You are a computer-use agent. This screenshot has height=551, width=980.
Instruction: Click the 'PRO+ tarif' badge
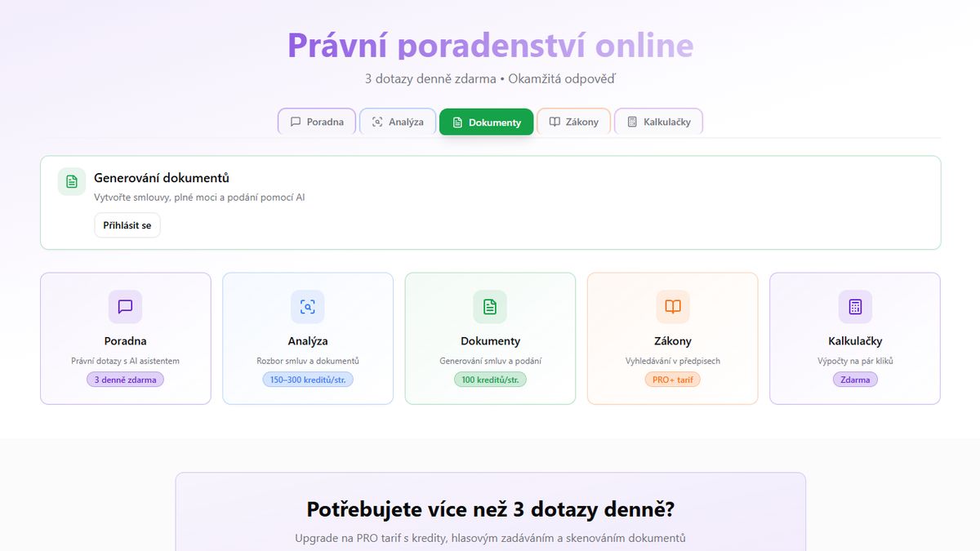coord(672,380)
